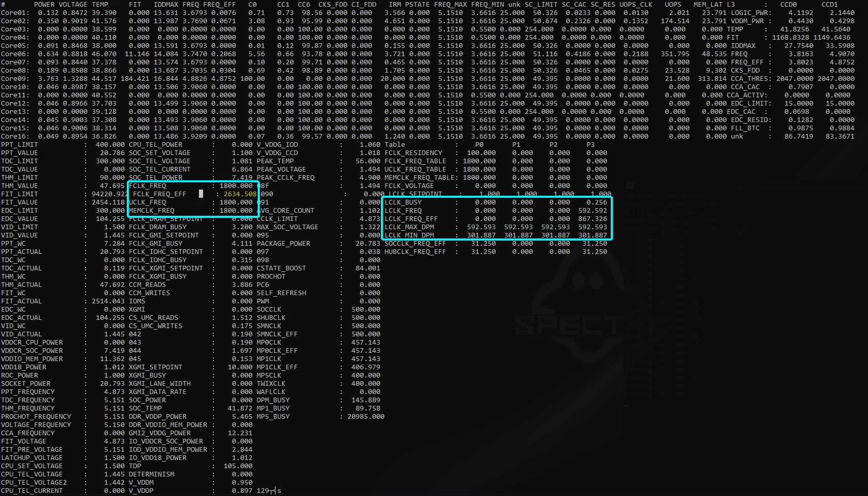The height and width of the screenshot is (496, 868).
Task: Select the MEMCLK_FREQ label
Action: point(152,211)
